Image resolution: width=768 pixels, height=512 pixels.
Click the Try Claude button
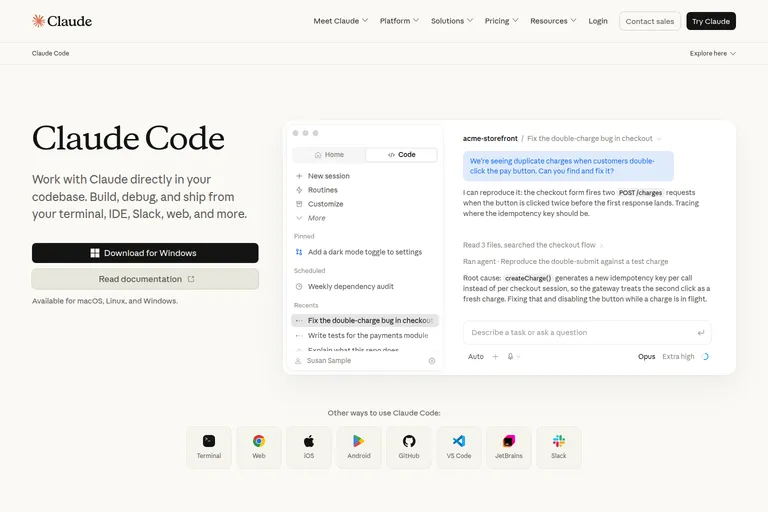(x=711, y=21)
